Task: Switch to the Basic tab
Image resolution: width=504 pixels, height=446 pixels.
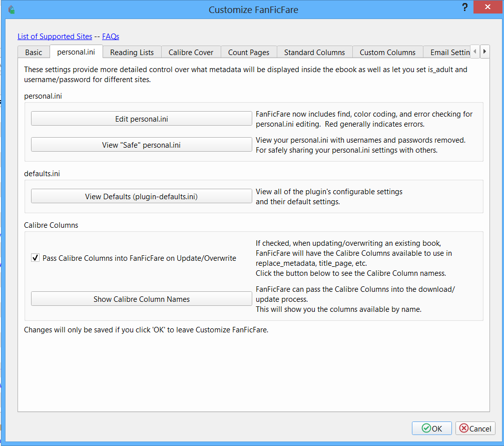Action: (x=34, y=53)
